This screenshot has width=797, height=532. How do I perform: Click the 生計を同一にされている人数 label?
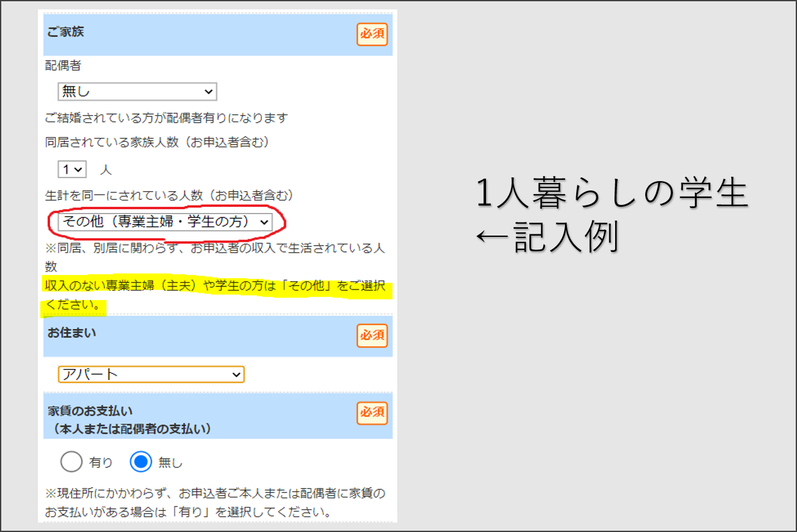169,196
